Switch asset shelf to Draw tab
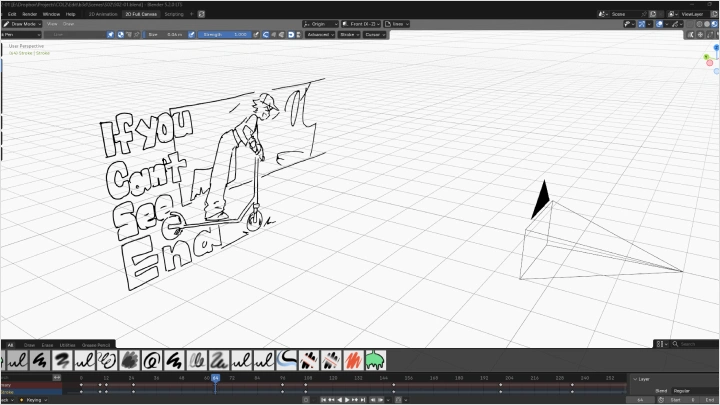The image size is (720, 405). click(29, 345)
